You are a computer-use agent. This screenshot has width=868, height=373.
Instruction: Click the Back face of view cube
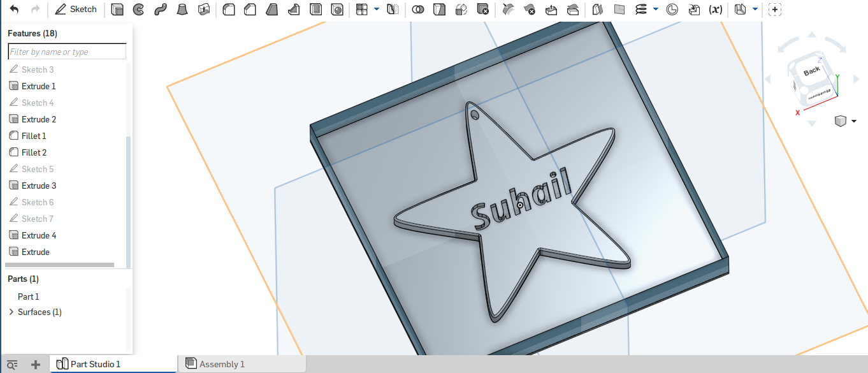(x=811, y=71)
